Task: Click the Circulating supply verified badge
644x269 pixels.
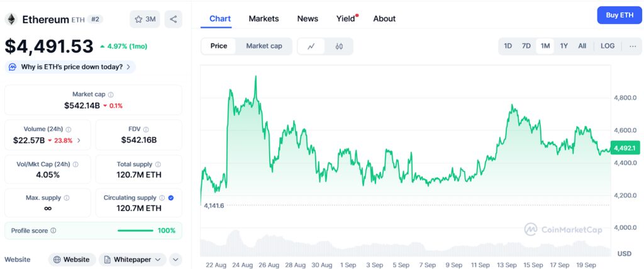Action: coord(172,198)
